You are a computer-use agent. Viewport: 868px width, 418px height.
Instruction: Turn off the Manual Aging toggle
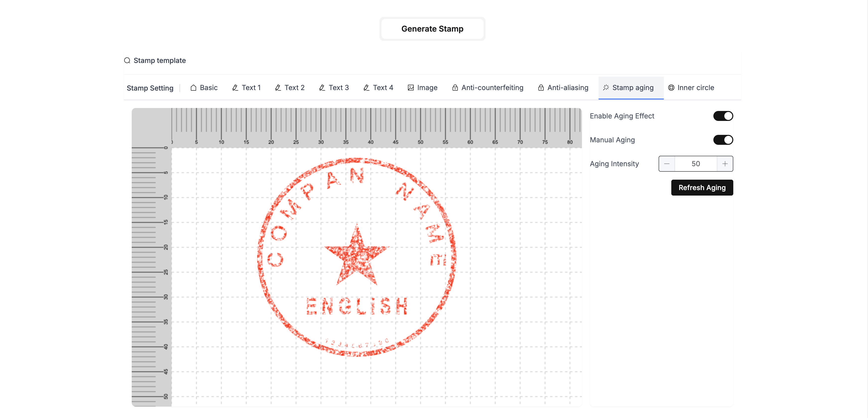pos(723,140)
